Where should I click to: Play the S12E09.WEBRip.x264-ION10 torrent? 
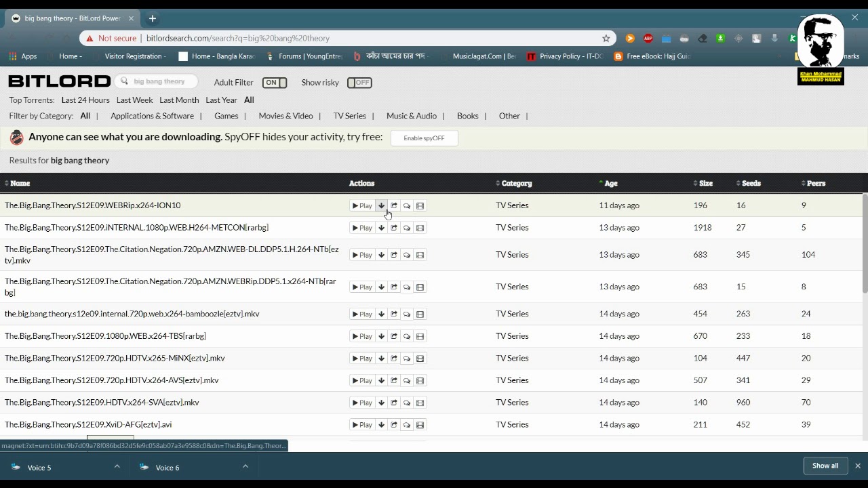click(x=362, y=206)
